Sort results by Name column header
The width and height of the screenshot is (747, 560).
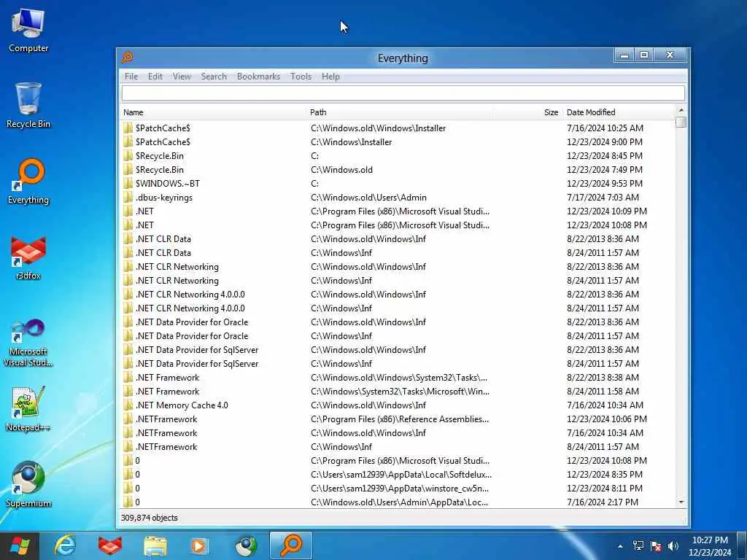pos(214,112)
